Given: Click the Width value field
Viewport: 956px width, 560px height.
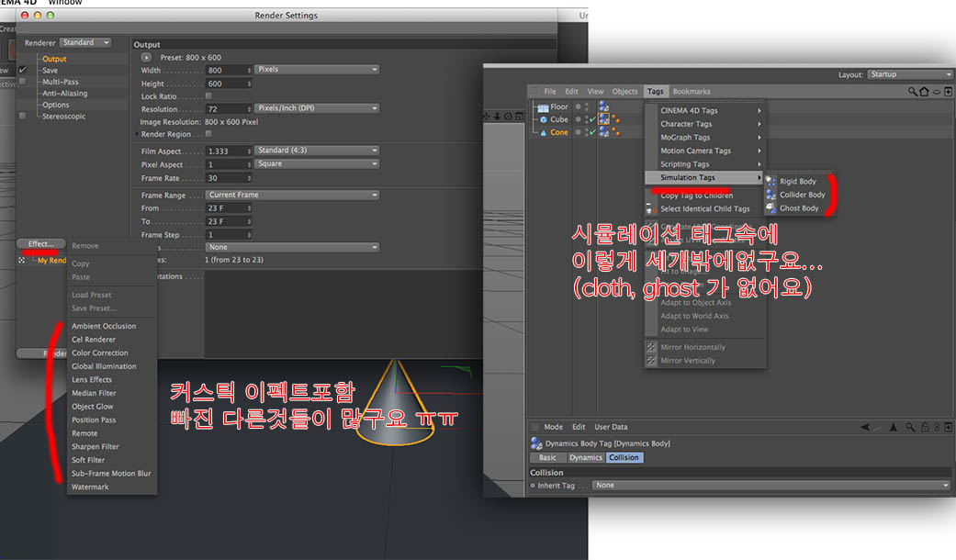Looking at the screenshot, I should [x=229, y=70].
